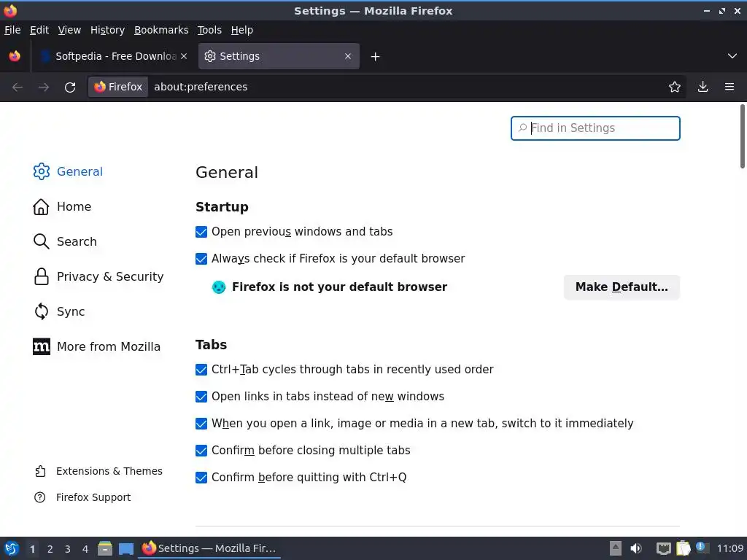Image resolution: width=747 pixels, height=560 pixels.
Task: Open More from Mozilla category
Action: pyautogui.click(x=109, y=346)
